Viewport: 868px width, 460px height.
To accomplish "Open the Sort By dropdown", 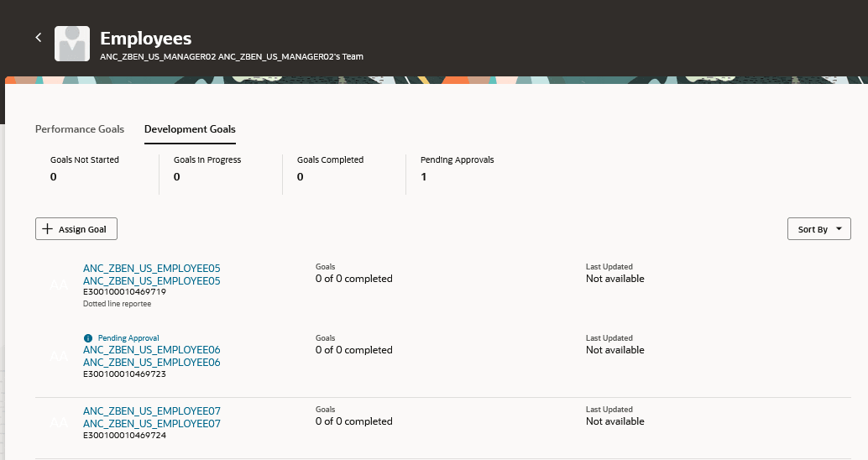I will point(818,228).
